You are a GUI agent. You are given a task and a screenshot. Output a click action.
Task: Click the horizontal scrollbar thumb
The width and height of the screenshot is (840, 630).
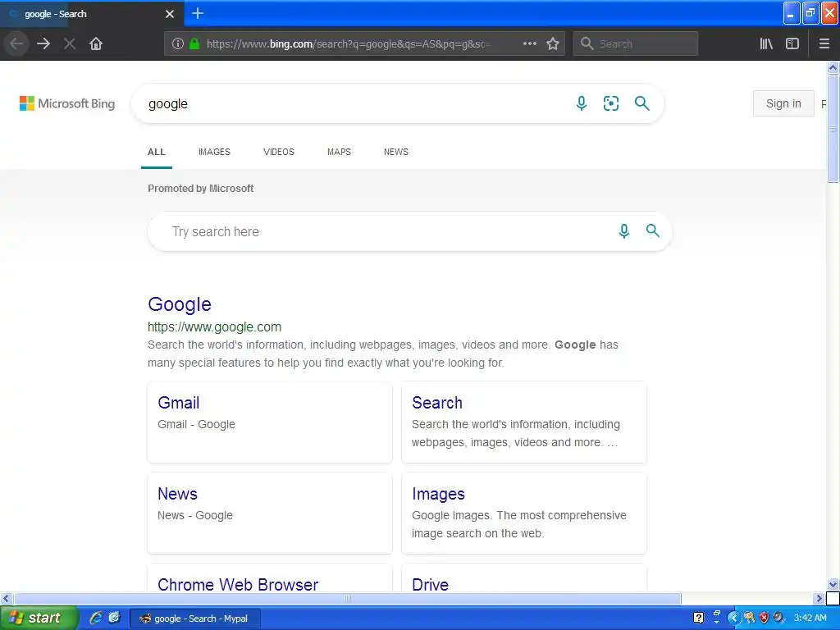347,598
